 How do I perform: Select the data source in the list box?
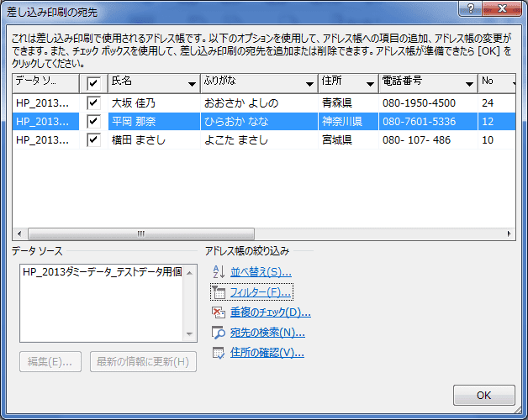tap(107, 271)
